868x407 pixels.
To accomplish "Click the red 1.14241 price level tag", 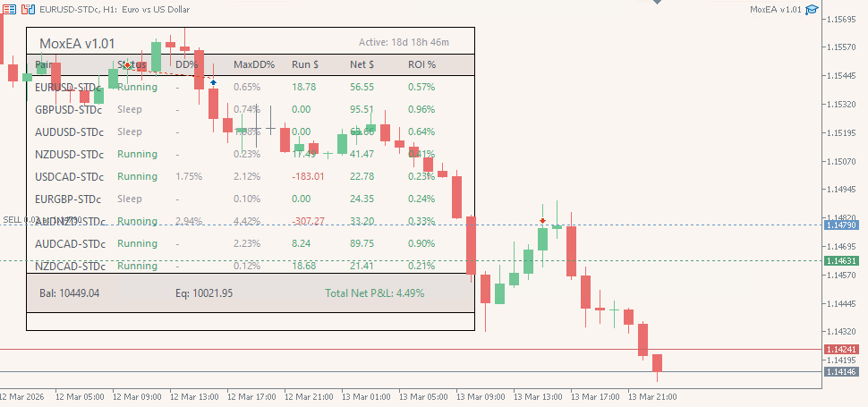I will (x=841, y=349).
